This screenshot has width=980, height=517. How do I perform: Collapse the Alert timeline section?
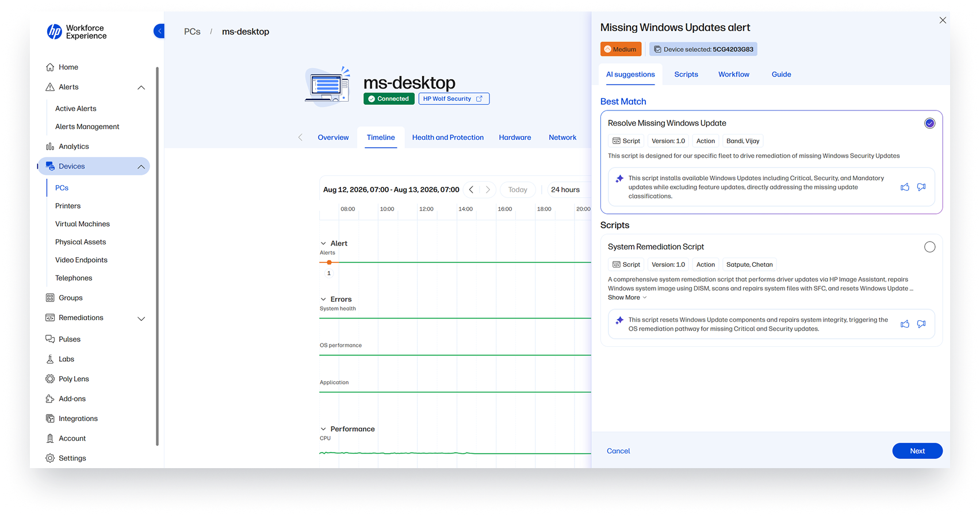[x=323, y=244]
